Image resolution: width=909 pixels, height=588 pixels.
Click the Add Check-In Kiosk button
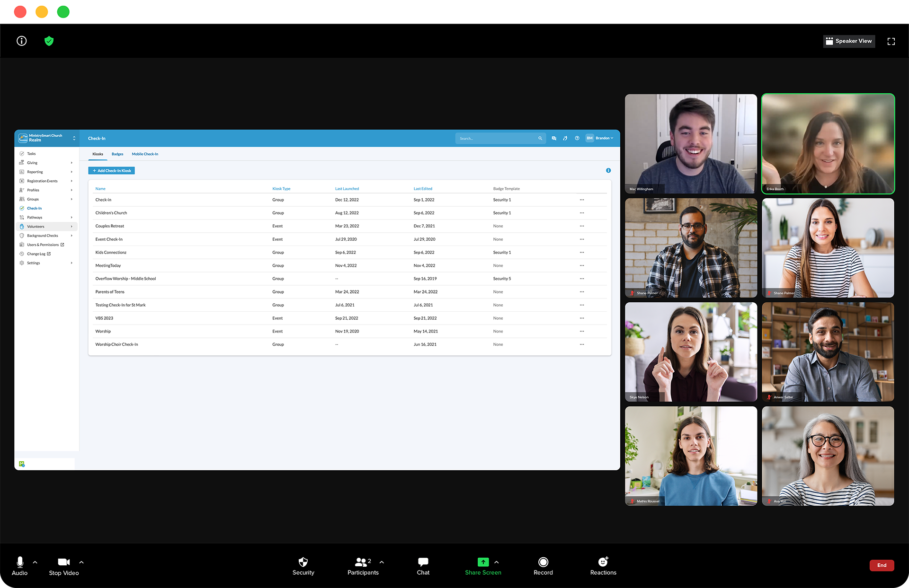pyautogui.click(x=112, y=171)
